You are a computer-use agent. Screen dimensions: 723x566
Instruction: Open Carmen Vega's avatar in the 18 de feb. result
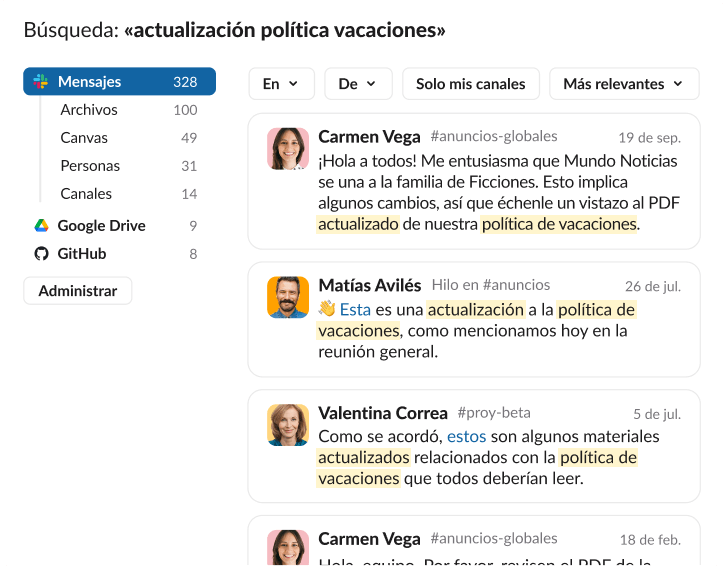[x=288, y=548]
